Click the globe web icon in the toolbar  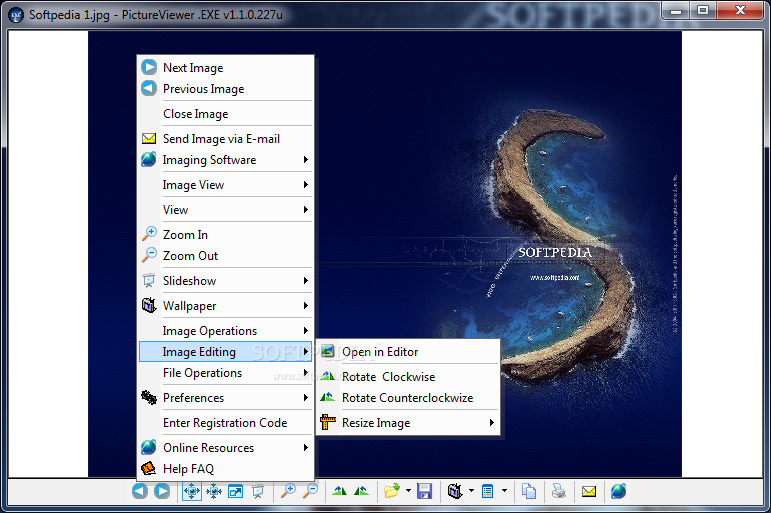618,491
